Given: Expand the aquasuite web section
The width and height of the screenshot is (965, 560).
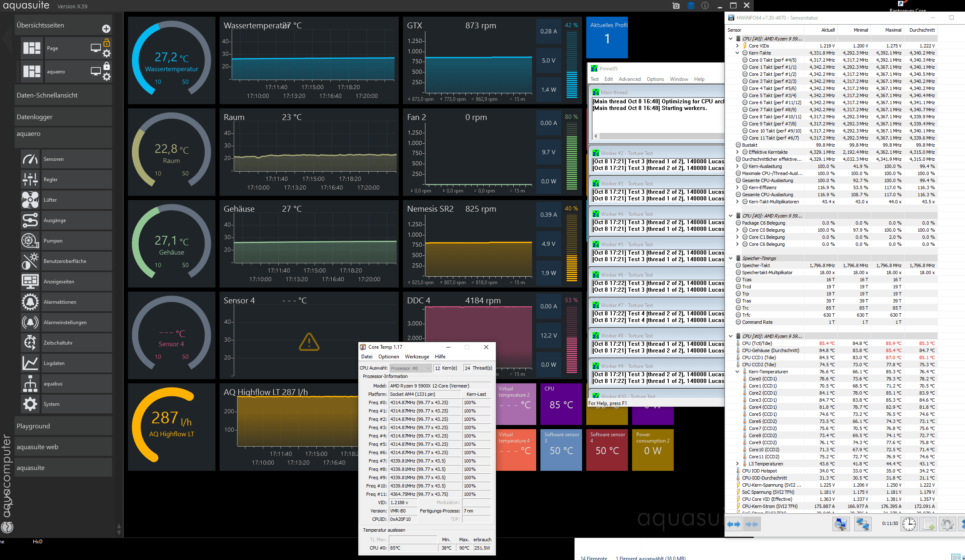Looking at the screenshot, I should [x=63, y=447].
